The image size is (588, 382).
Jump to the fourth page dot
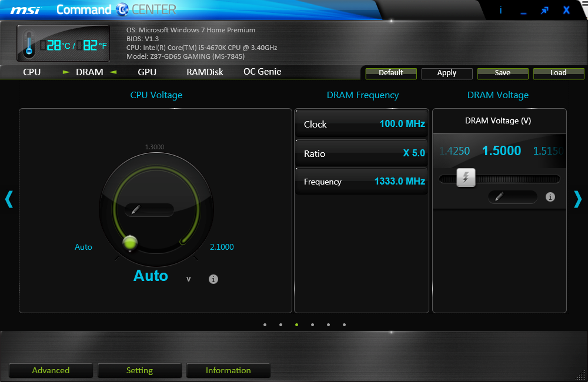tap(312, 324)
